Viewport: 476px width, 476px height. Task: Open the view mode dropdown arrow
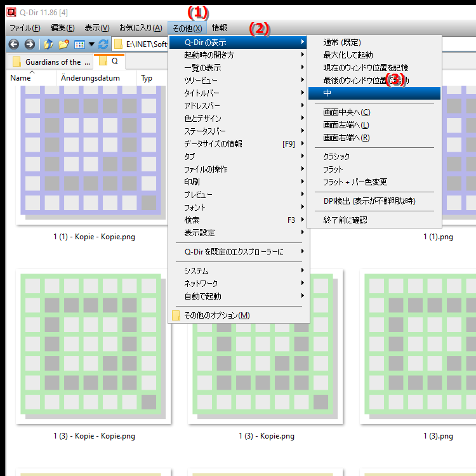(91, 44)
